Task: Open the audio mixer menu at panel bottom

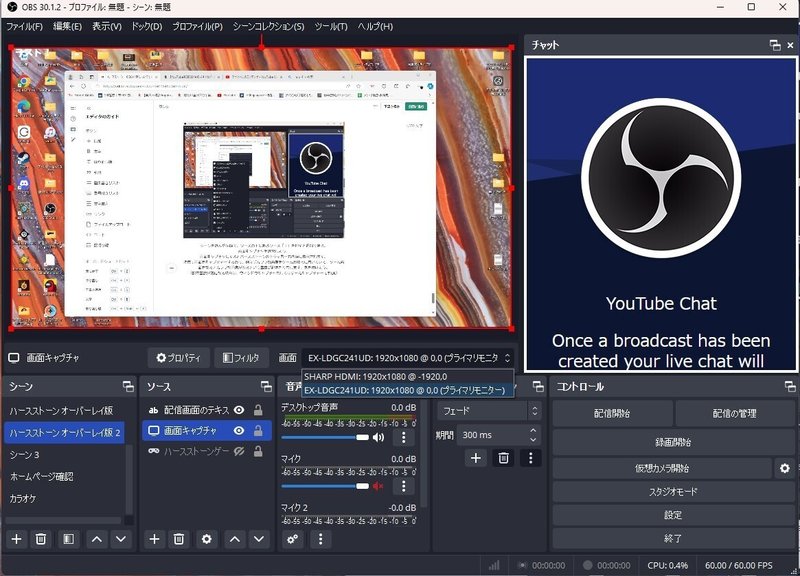Action: [320, 539]
